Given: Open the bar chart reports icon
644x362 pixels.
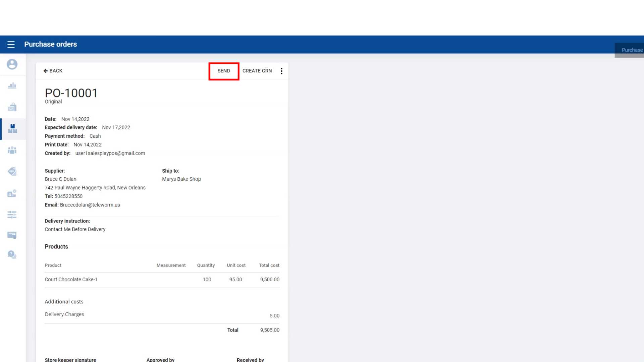Looking at the screenshot, I should [12, 86].
